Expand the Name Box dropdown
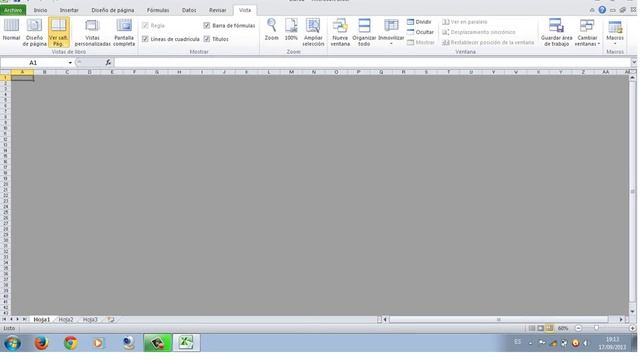Viewport: 640px width, 360px height. (x=70, y=62)
